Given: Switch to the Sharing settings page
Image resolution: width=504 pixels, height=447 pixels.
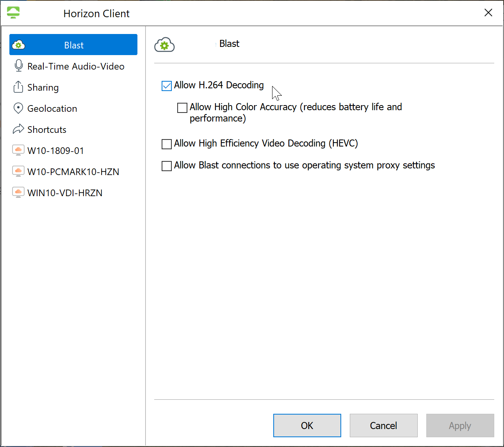Looking at the screenshot, I should (43, 87).
